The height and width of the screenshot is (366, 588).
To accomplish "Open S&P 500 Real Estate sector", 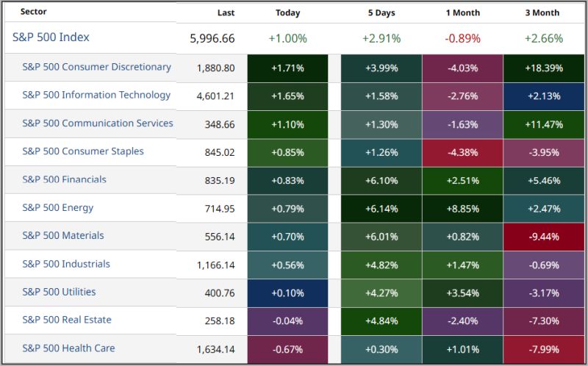I will tap(66, 320).
